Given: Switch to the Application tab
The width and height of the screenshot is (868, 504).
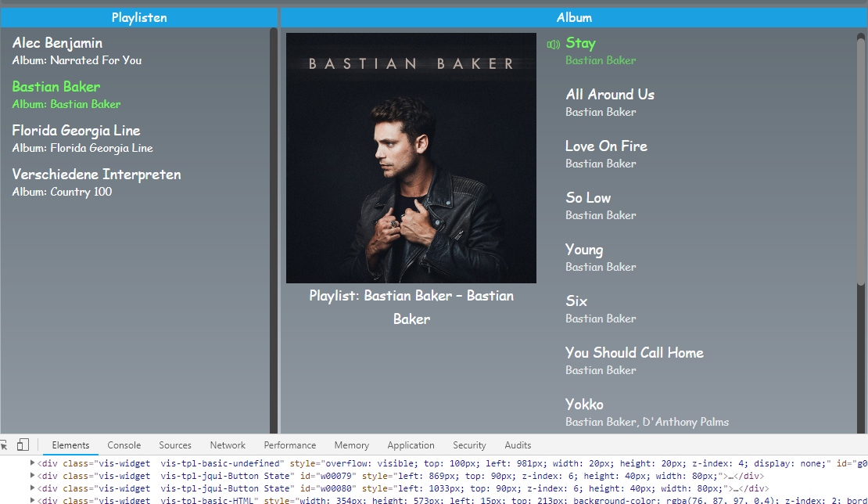Looking at the screenshot, I should [411, 445].
